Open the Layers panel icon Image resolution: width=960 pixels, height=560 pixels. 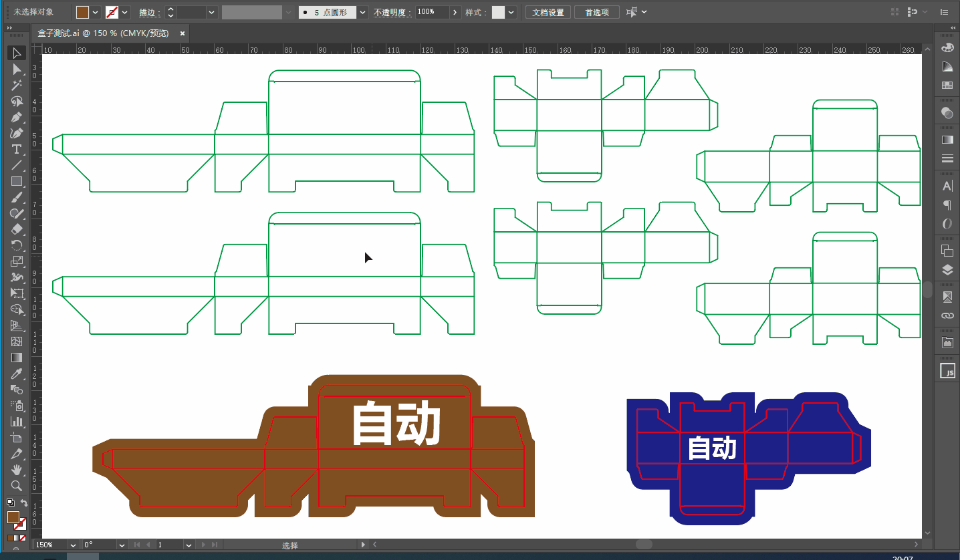pos(947,270)
